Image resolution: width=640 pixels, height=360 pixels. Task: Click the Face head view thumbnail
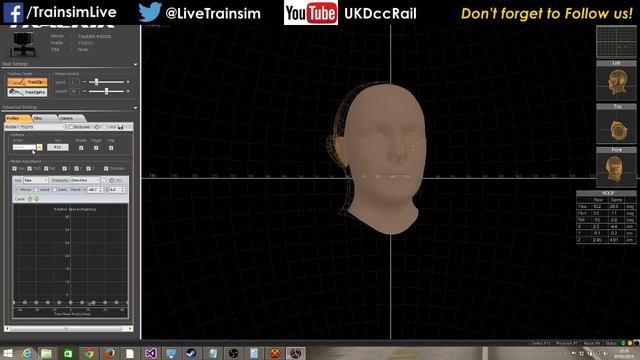pyautogui.click(x=616, y=170)
